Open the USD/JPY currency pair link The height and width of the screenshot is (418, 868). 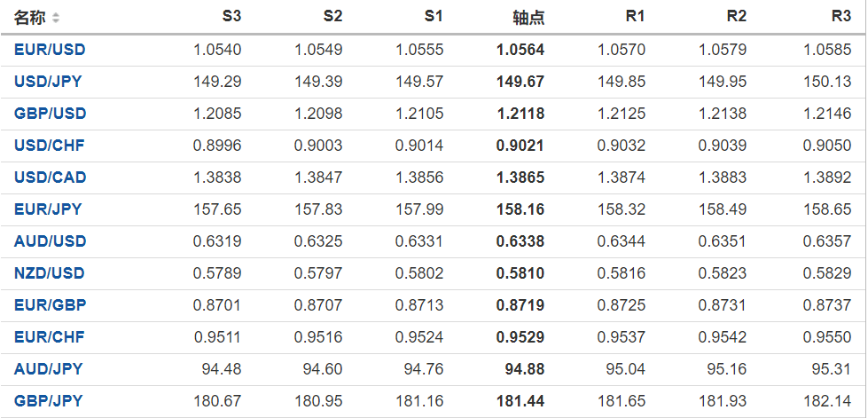(48, 82)
